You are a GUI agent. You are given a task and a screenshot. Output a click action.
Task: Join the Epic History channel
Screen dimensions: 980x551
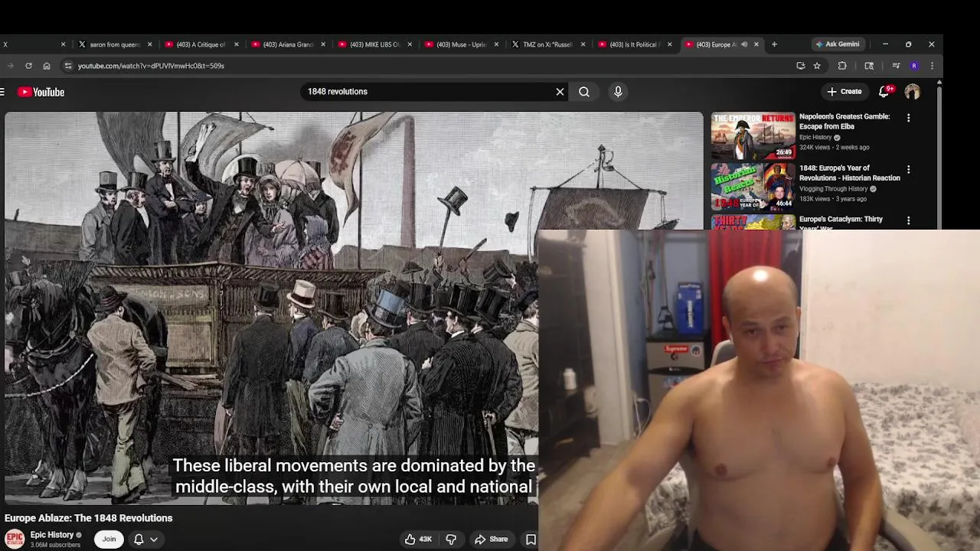coord(109,539)
